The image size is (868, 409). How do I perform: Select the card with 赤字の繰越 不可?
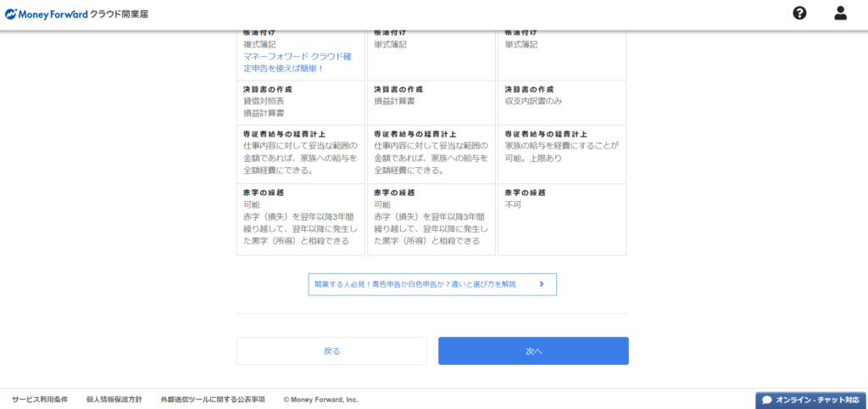pyautogui.click(x=561, y=219)
